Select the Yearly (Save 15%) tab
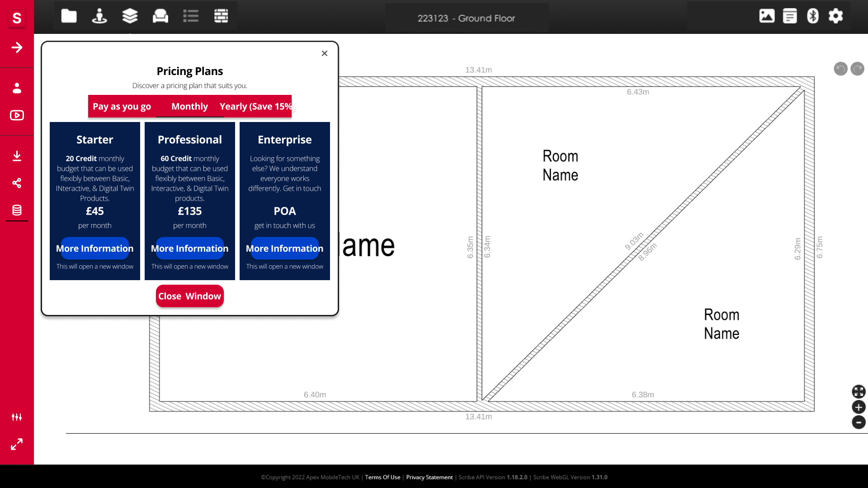 [x=256, y=107]
